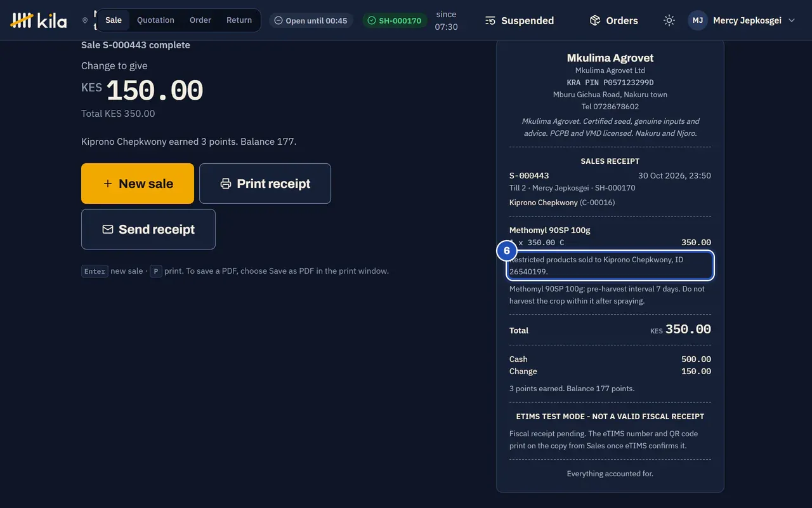Toggle the light theme sun icon
812x508 pixels.
point(669,20)
